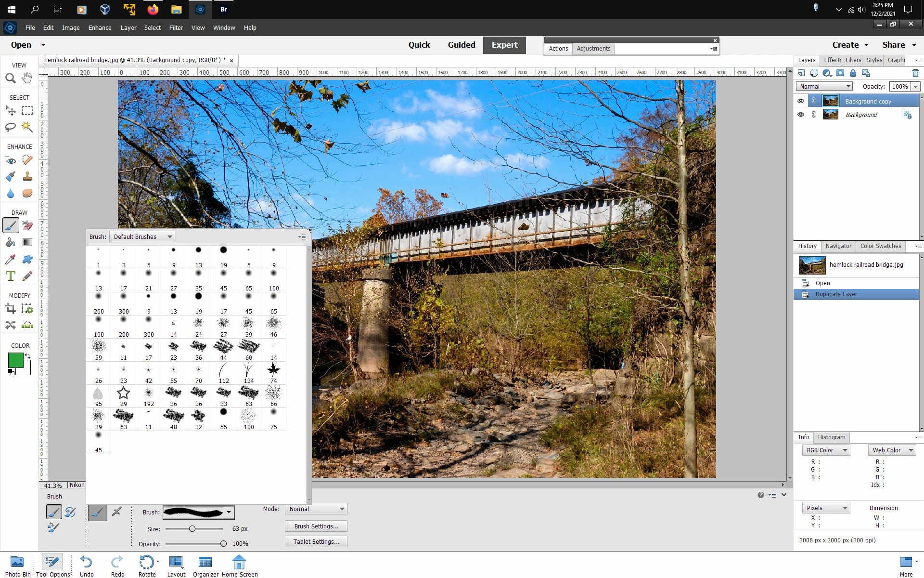Expand the layer blend mode Normal dropdown
Image resolution: width=924 pixels, height=578 pixels.
825,87
